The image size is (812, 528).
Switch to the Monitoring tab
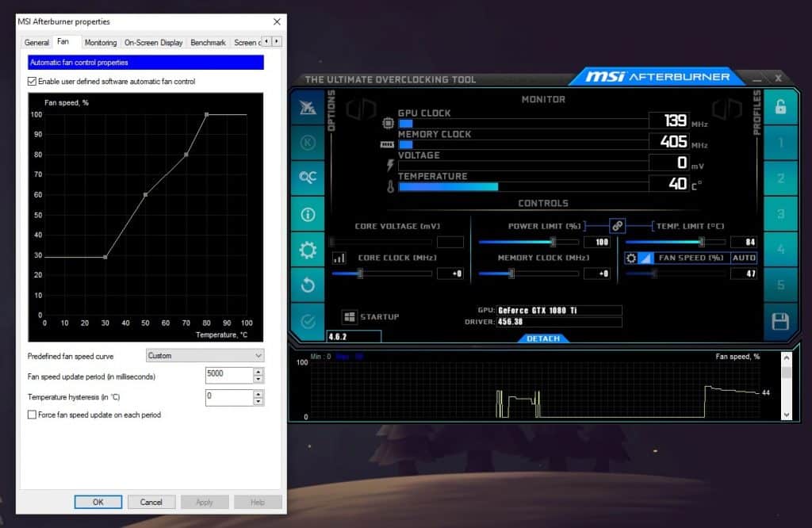(x=100, y=42)
